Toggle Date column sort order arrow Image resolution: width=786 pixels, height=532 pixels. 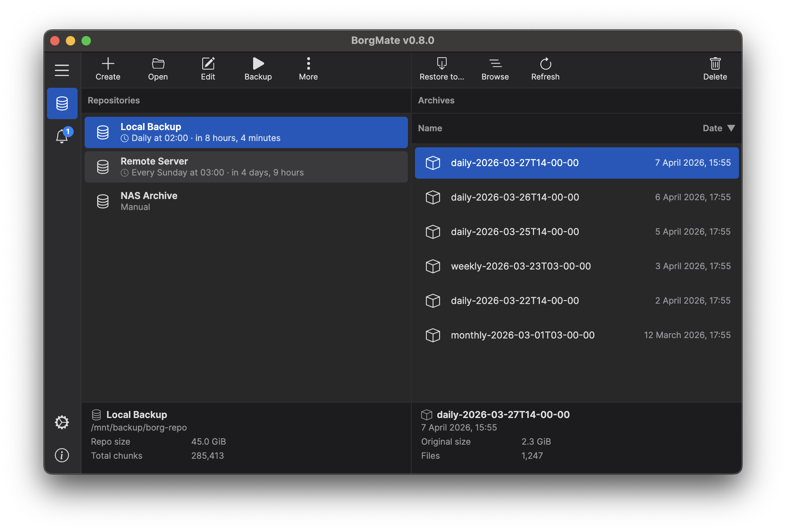[731, 128]
